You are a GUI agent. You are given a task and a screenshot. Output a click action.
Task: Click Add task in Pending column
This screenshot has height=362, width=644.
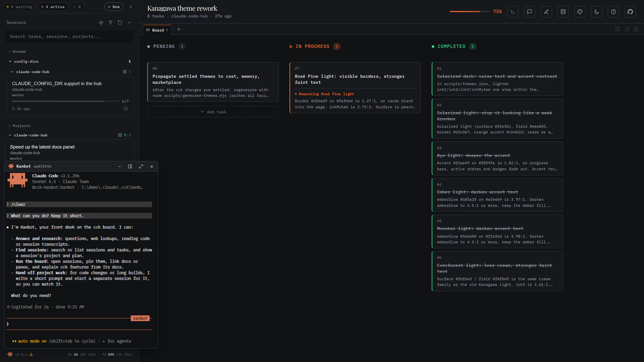tap(213, 112)
